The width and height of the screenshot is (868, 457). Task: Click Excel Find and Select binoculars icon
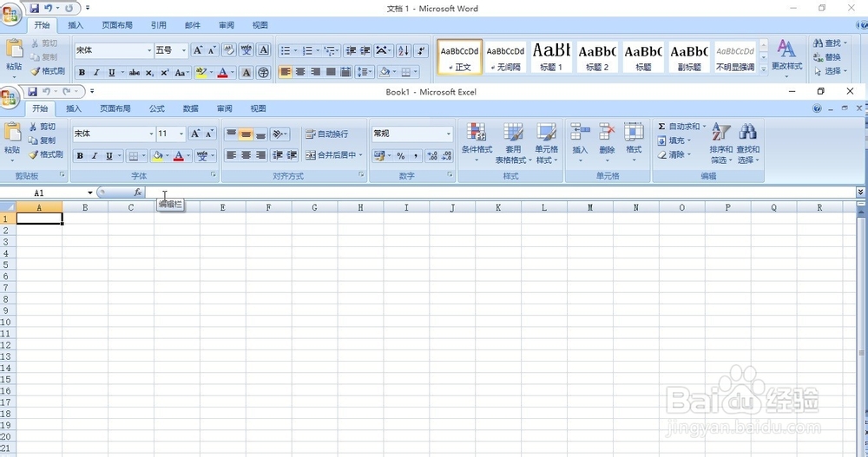point(748,132)
